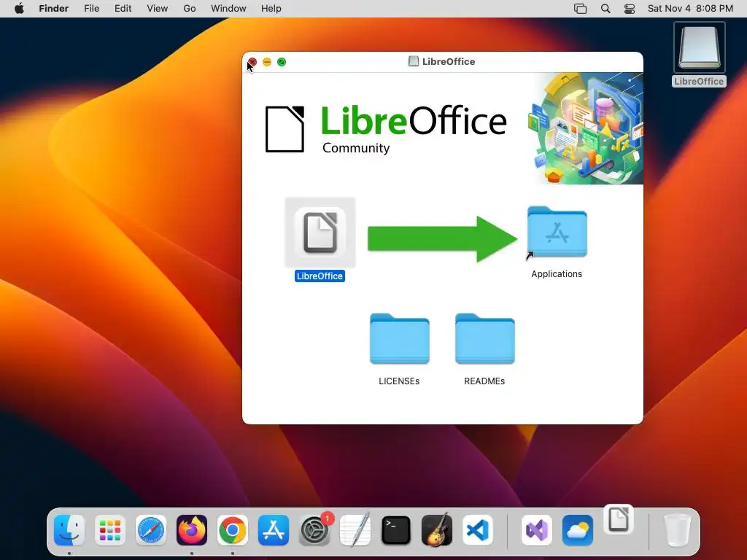This screenshot has height=560, width=747.
Task: Click the READMEs folder name
Action: [x=484, y=381]
